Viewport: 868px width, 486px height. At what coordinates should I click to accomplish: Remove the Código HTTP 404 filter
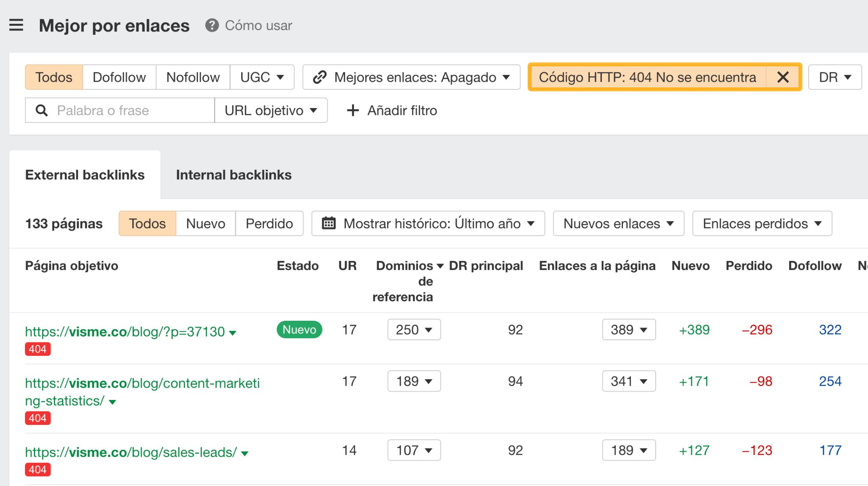[x=783, y=77]
